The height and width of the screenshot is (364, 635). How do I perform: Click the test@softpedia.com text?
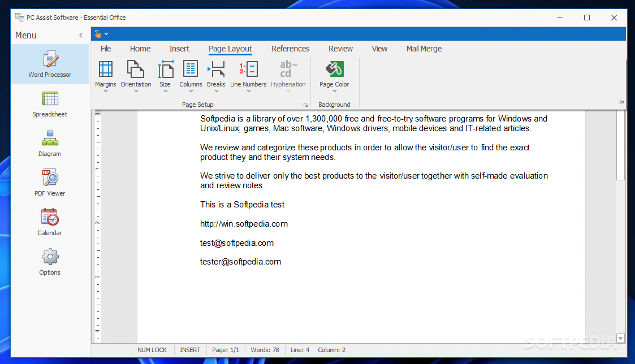237,243
